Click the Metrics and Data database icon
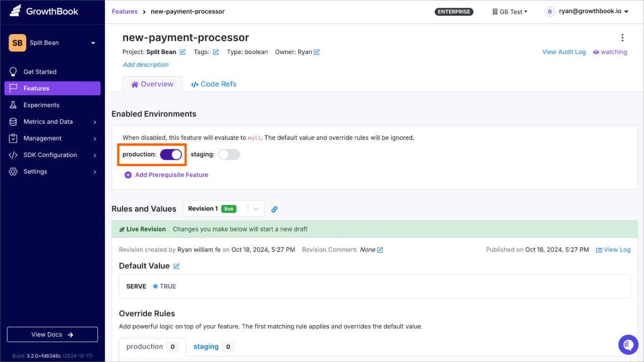The image size is (644, 362). click(x=13, y=122)
